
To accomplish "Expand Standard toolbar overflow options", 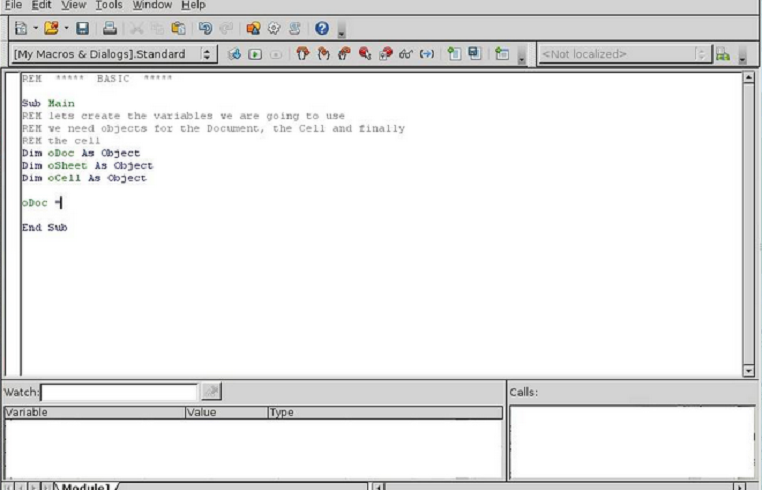I will click(x=342, y=30).
